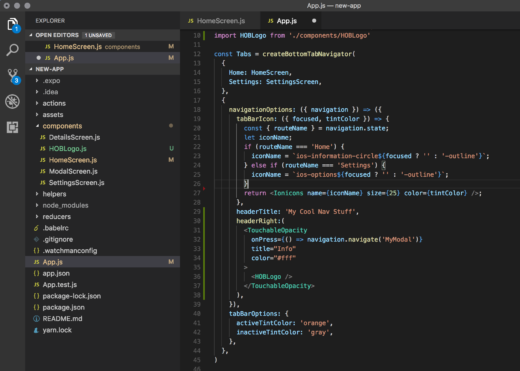Click the app.json braces icon
This screenshot has height=371, width=520.
click(x=36, y=273)
